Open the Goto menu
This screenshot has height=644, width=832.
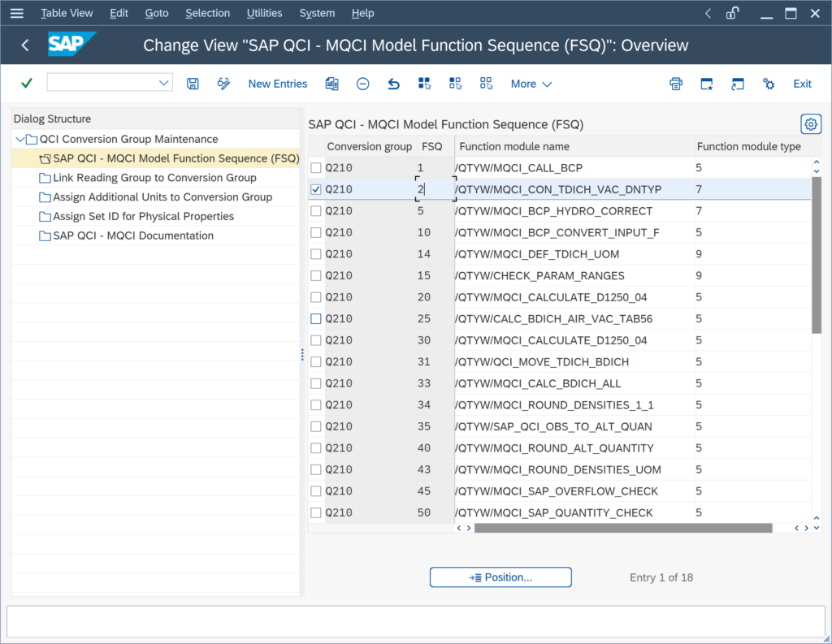[157, 13]
